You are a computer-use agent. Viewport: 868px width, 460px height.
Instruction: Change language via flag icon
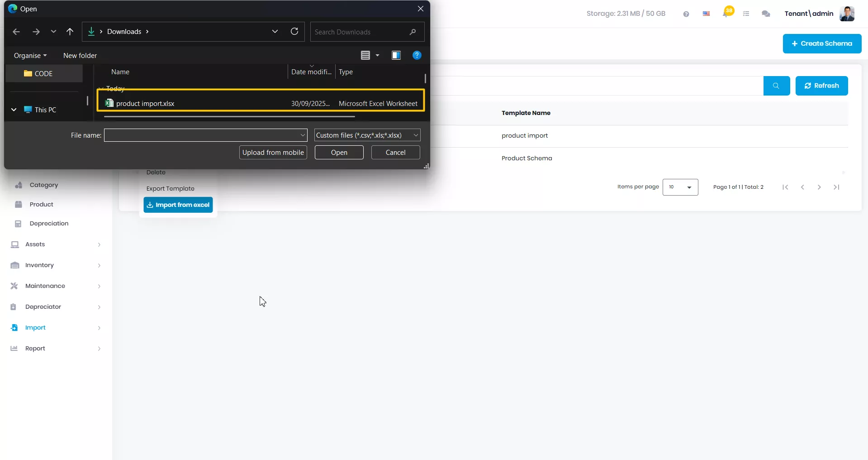707,14
